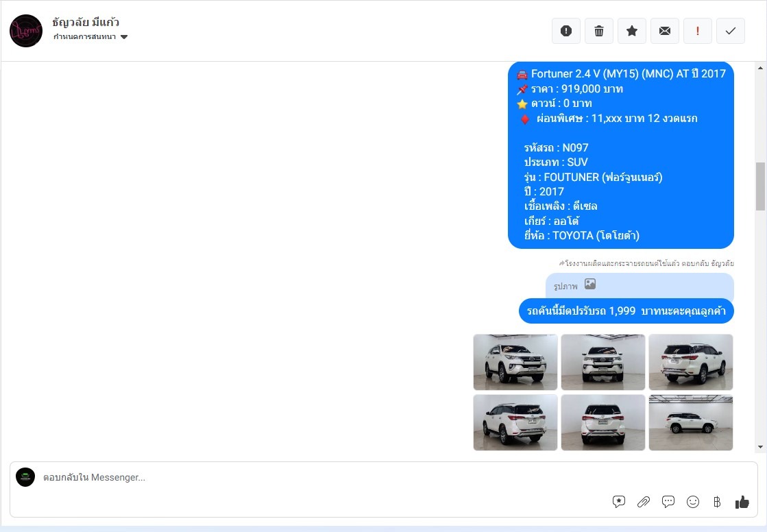Viewport: 767px width, 532px height.
Task: Click page avatar beside reply field
Action: tap(25, 477)
